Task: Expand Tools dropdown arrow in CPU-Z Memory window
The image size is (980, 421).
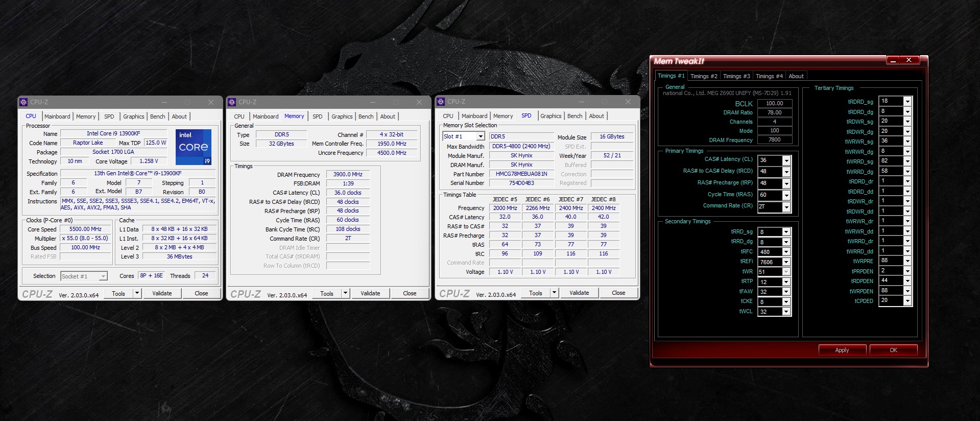Action: [345, 293]
